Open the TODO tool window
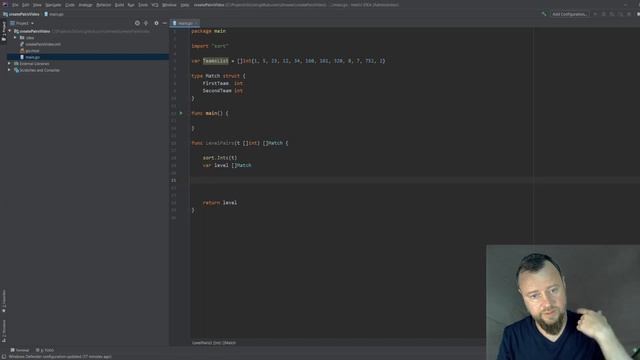Image resolution: width=640 pixels, height=360 pixels. (45, 350)
